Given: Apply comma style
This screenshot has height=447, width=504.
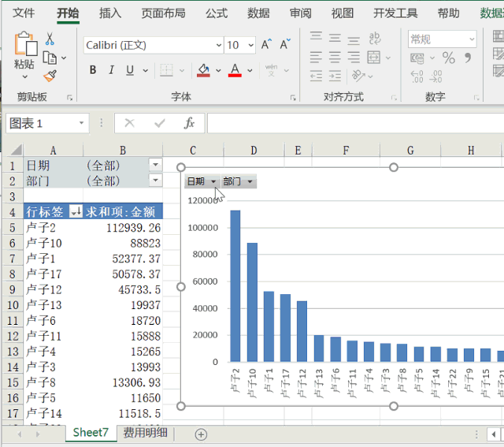Looking at the screenshot, I should [468, 58].
